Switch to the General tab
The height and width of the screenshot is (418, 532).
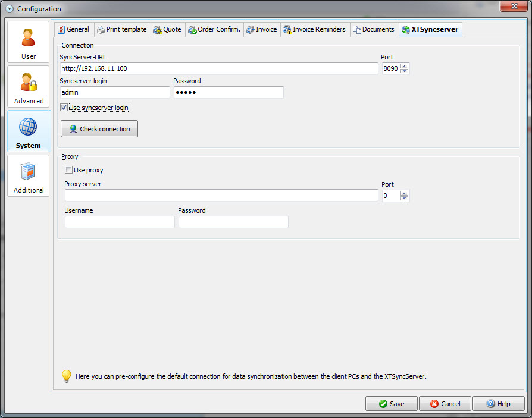point(74,29)
